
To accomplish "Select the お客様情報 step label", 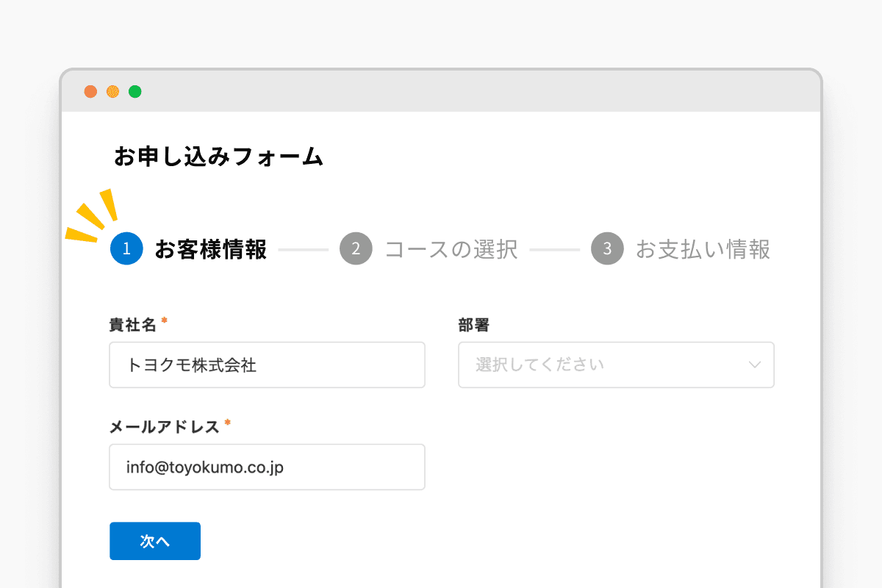I will tap(211, 249).
